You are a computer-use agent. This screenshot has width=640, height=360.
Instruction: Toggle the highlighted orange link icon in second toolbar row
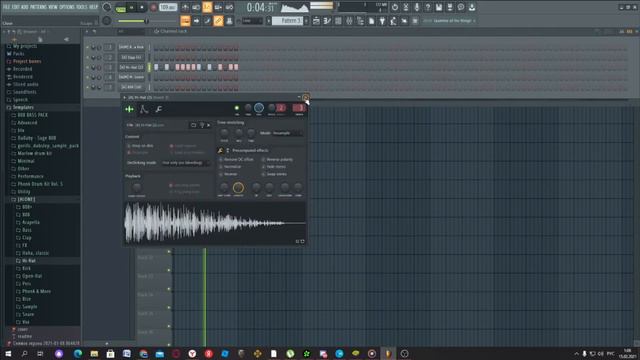(x=218, y=21)
